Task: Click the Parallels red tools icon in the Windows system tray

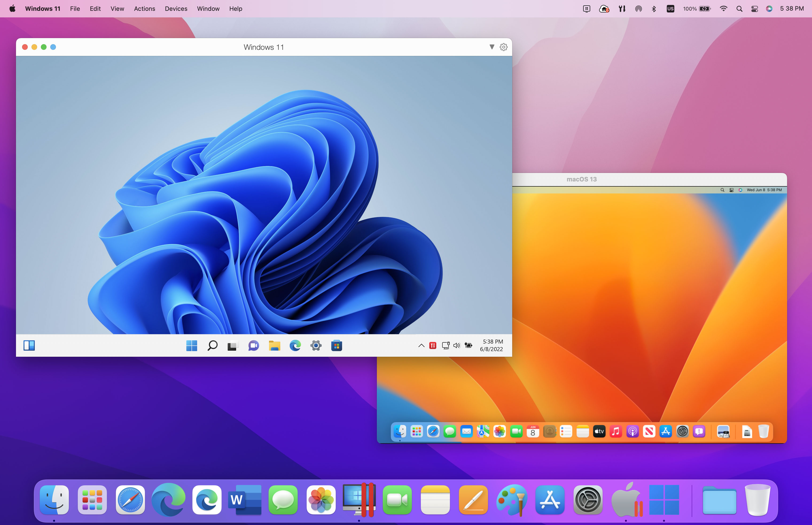Action: pyautogui.click(x=432, y=345)
